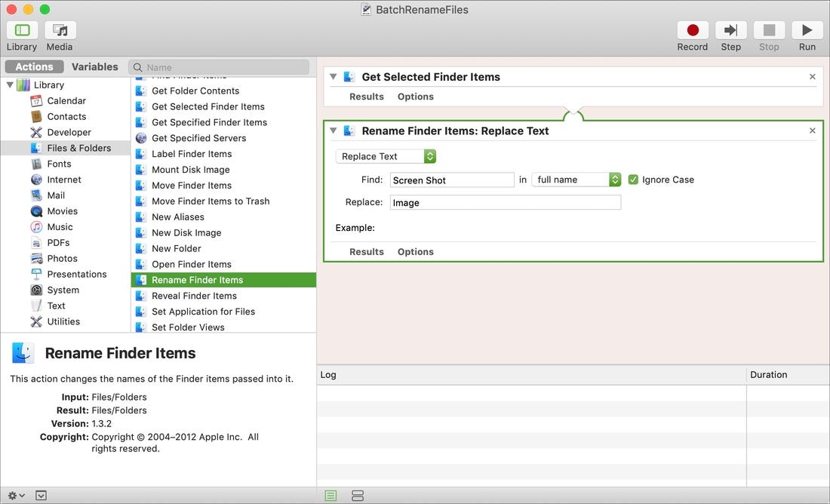This screenshot has width=830, height=504.
Task: Switch to the Variables tab
Action: point(95,66)
